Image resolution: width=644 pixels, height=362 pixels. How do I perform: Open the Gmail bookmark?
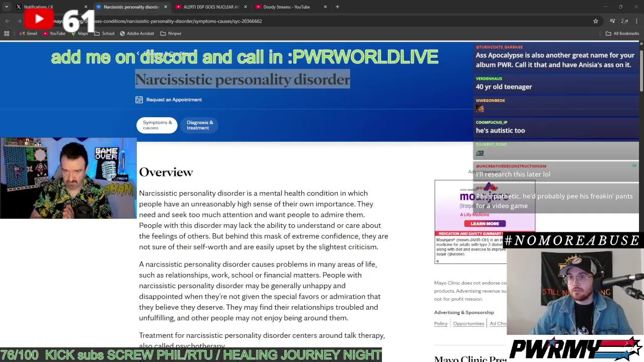point(28,34)
